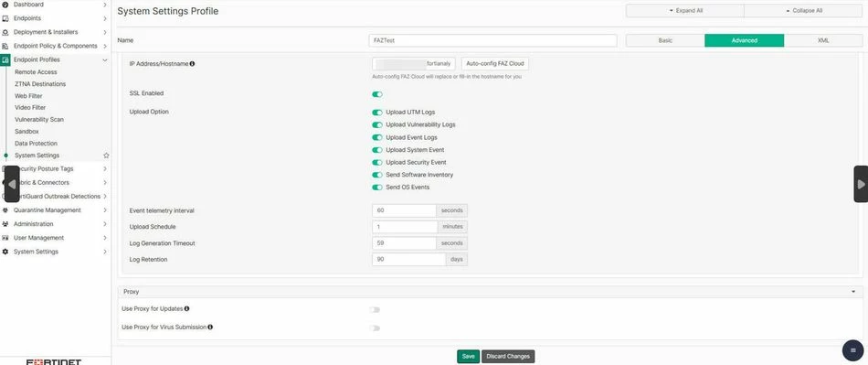Switch to the Advanced tab
Image resolution: width=868 pixels, height=365 pixels.
pos(744,40)
